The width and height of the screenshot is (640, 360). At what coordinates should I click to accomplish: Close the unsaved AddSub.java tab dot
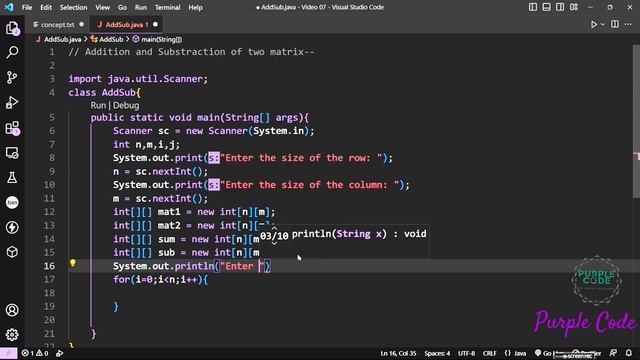[x=156, y=24]
